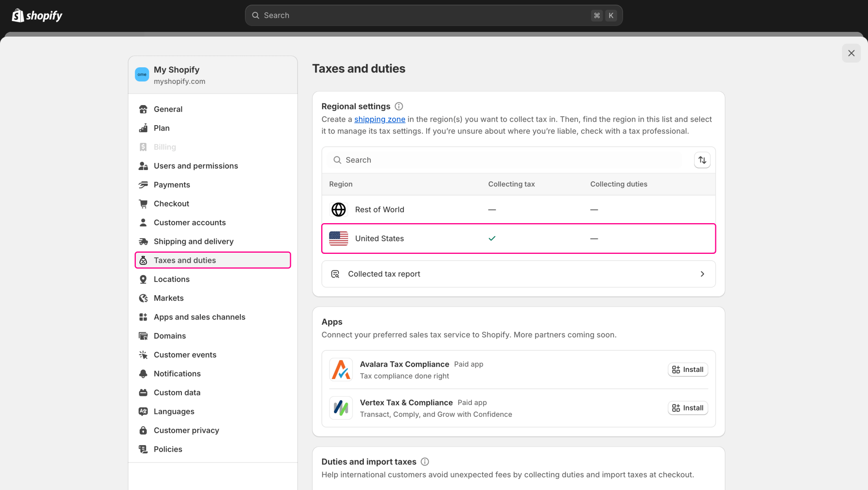Install Avalara Tax Compliance app
The image size is (868, 490).
pyautogui.click(x=688, y=370)
